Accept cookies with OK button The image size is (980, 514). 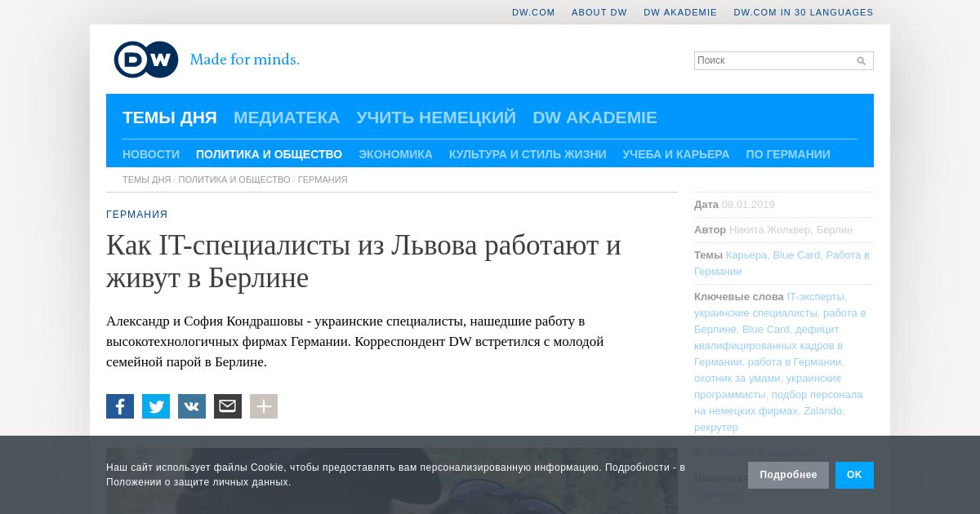[x=854, y=475]
